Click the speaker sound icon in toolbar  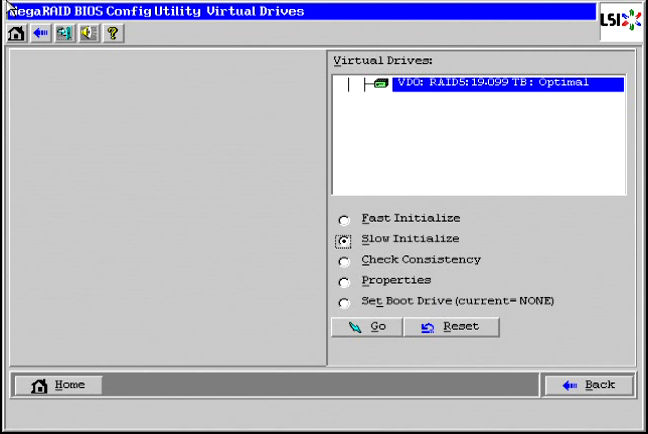(x=85, y=32)
